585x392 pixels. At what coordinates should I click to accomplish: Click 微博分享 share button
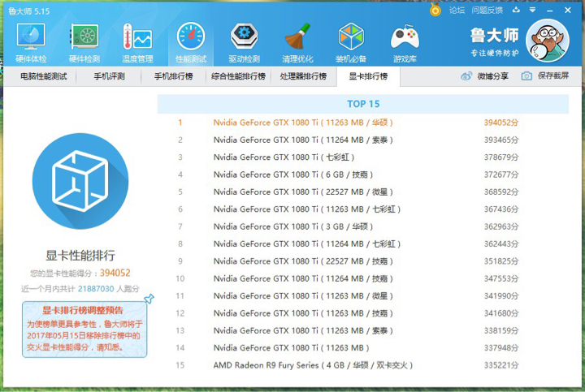(484, 76)
